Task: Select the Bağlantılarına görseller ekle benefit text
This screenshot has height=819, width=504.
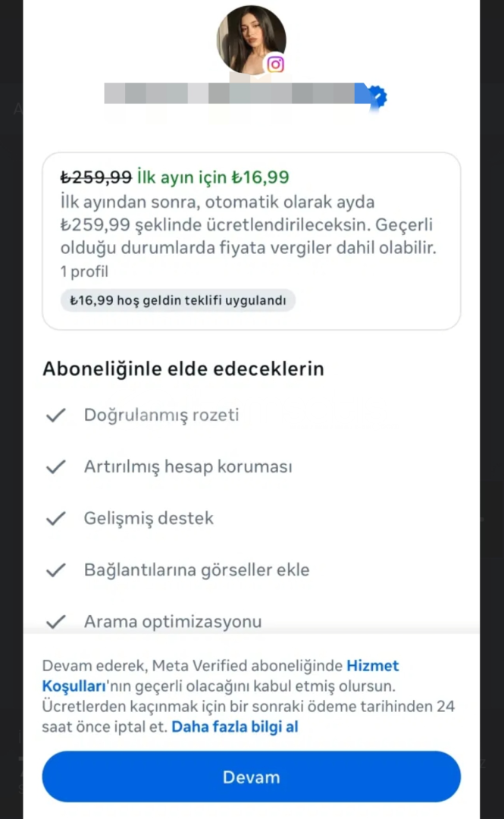Action: (x=196, y=570)
